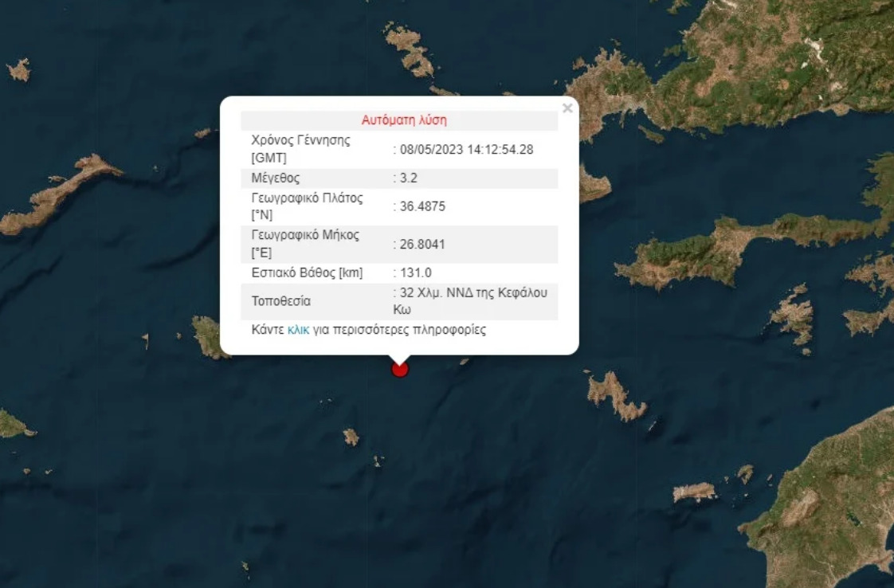Image resolution: width=894 pixels, height=588 pixels.
Task: Click Tilos island southeast of the popup
Action: (615, 395)
